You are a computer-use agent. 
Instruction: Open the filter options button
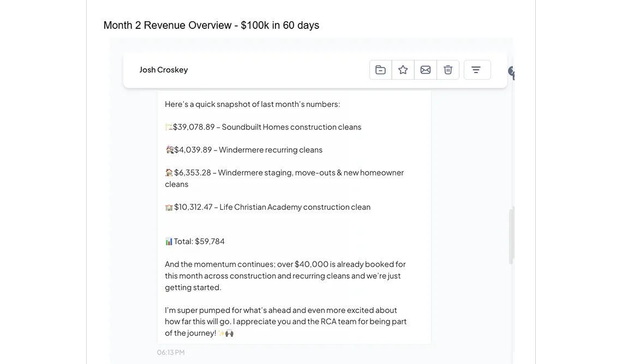coord(476,70)
